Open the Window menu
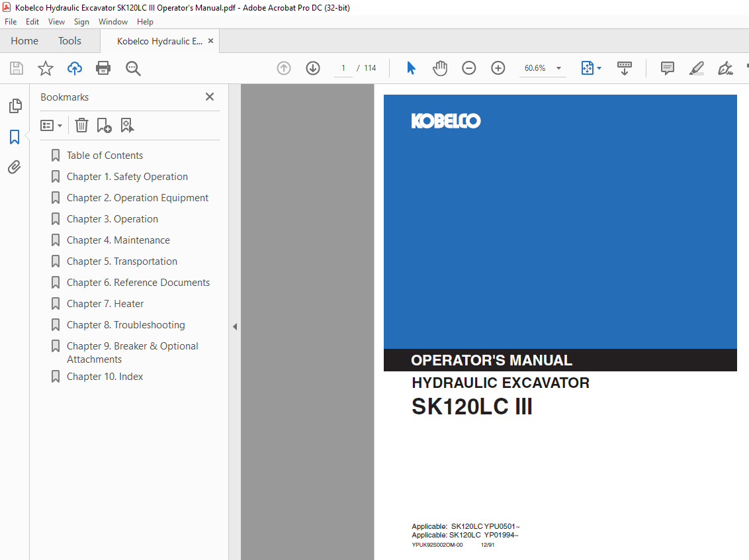This screenshot has height=560, width=749. [x=112, y=22]
